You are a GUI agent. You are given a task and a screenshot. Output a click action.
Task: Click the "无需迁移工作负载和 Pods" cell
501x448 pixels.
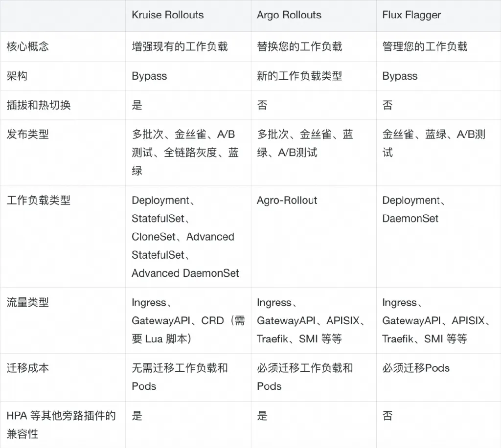[x=180, y=377]
